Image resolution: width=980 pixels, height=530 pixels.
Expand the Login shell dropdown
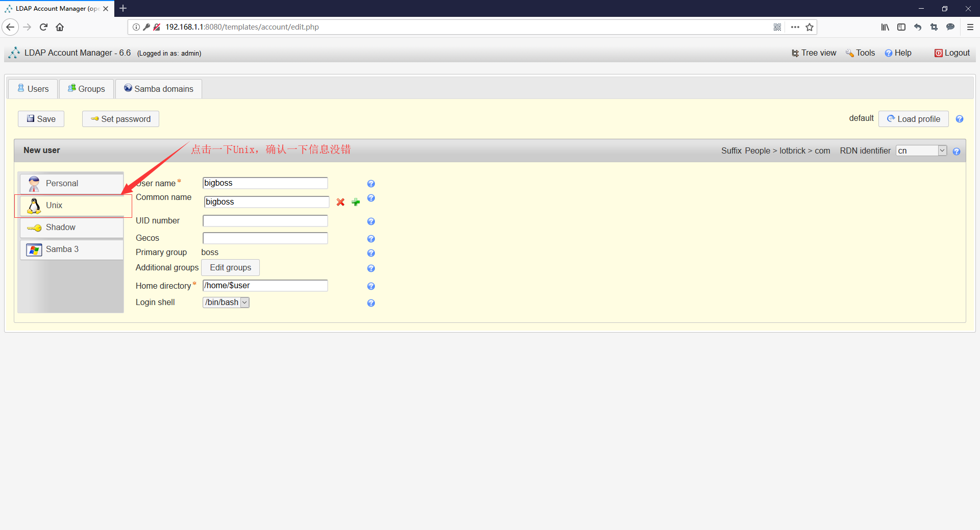(226, 302)
